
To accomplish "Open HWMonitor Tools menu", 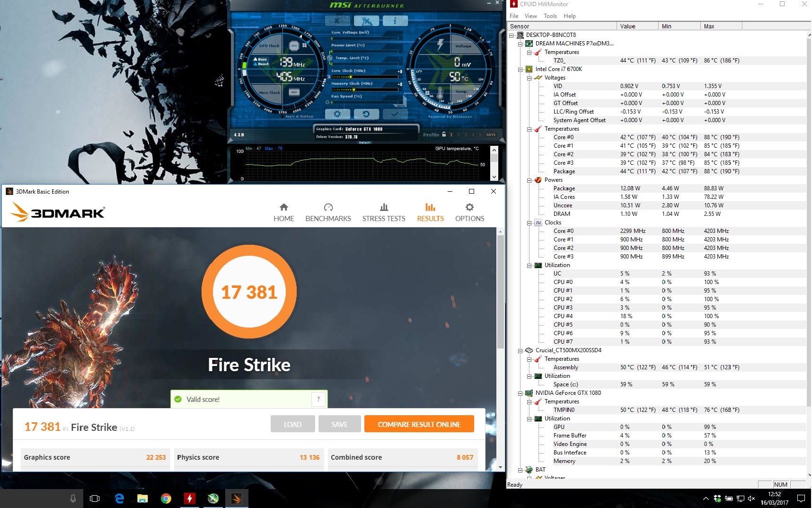I will (550, 16).
